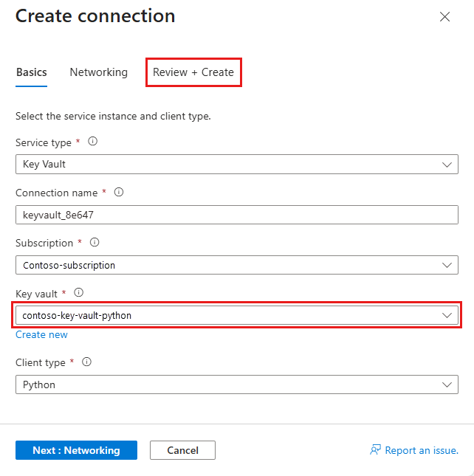Open the contoso-key-vault-python dropdown
This screenshot has width=474, height=476.
click(237, 315)
